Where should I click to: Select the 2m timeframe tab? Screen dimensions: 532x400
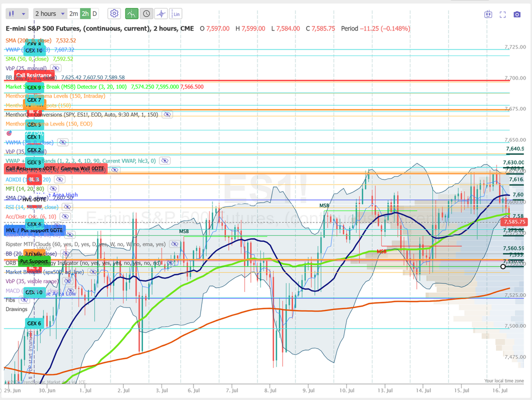tap(73, 13)
